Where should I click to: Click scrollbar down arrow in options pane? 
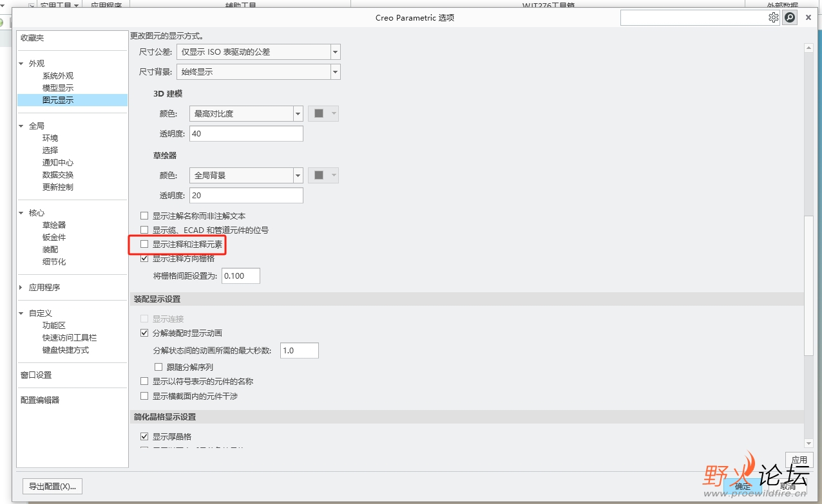(809, 443)
